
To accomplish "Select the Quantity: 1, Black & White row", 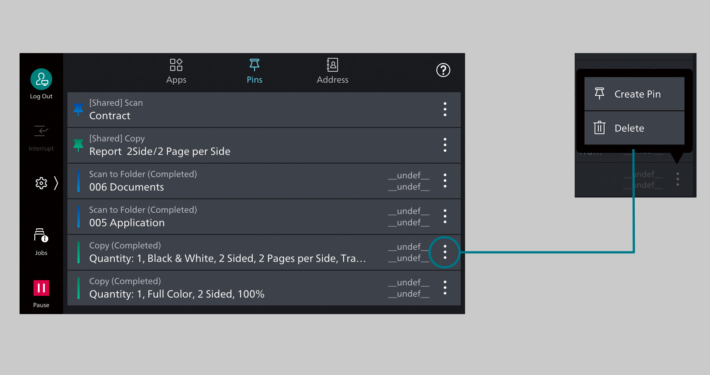I will 264,252.
